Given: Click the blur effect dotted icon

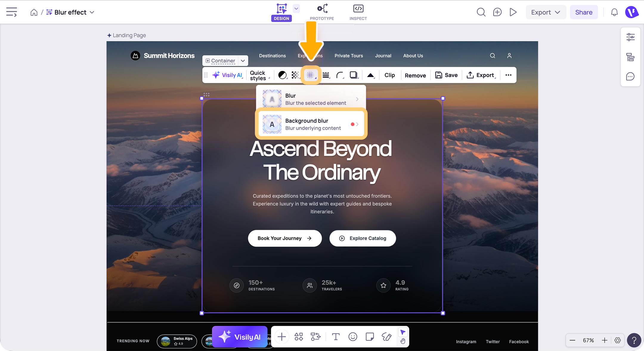Looking at the screenshot, I should tap(311, 75).
